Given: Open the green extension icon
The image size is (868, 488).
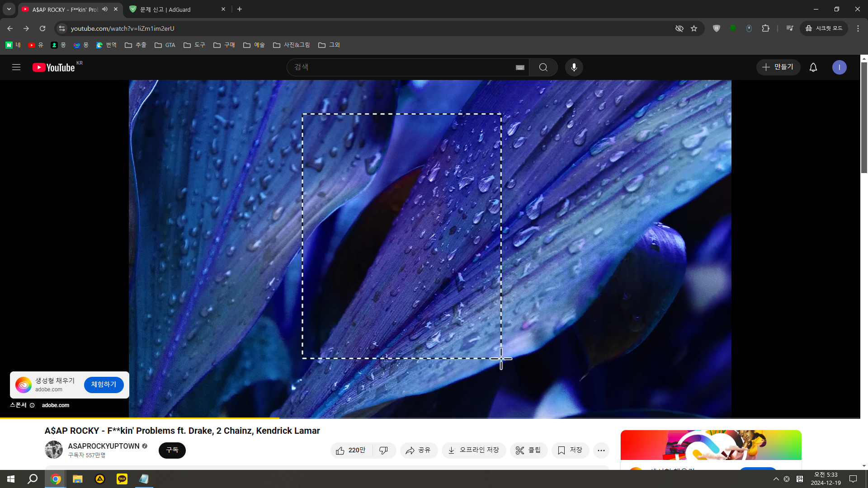Looking at the screenshot, I should point(733,28).
